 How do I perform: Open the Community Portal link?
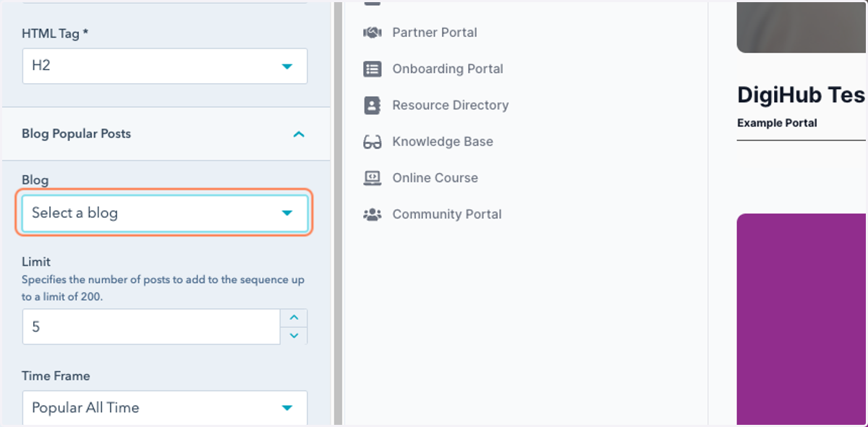click(447, 214)
